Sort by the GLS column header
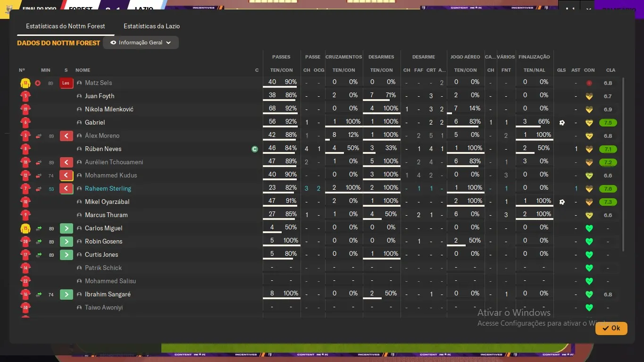 [x=561, y=70]
